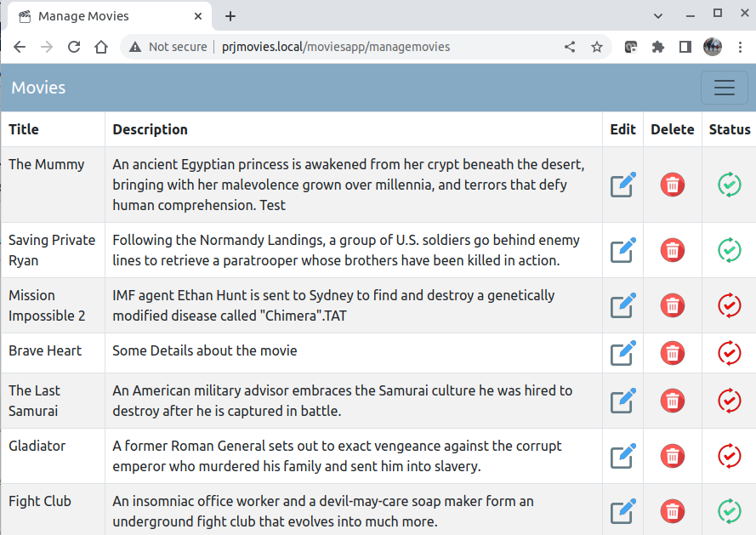Focus the address bar URL
Screen dimensions: 756x535
pyautogui.click(x=336, y=47)
